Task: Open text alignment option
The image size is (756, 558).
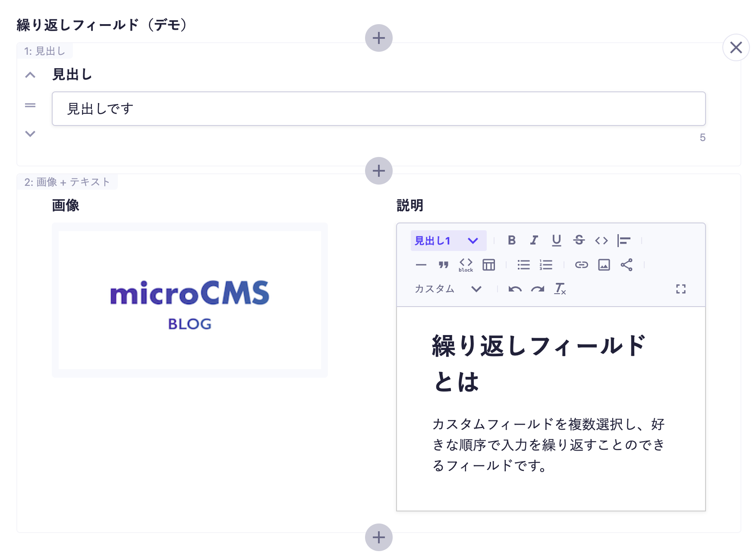Action: (x=624, y=240)
